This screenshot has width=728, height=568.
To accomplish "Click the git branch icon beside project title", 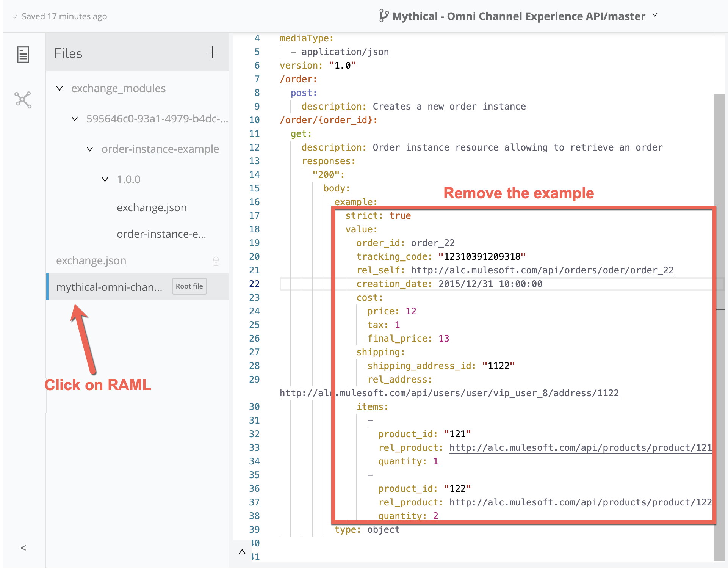I will click(384, 16).
